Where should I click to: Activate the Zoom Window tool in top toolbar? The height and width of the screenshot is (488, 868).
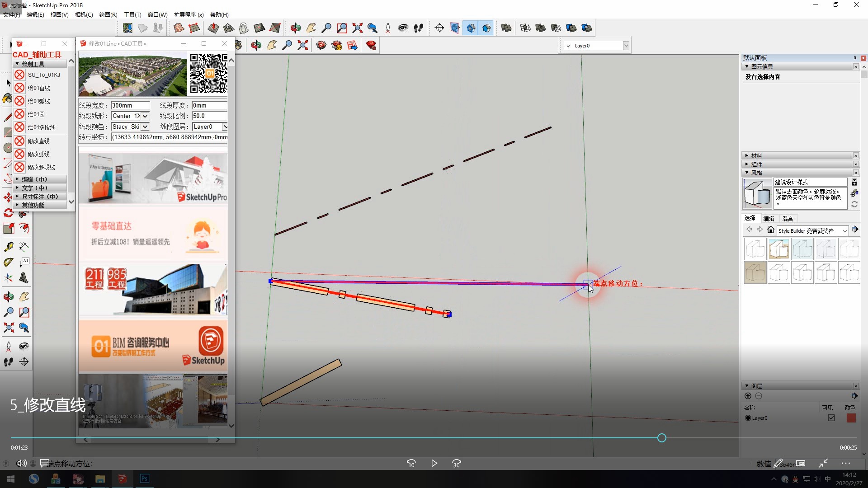pyautogui.click(x=342, y=28)
